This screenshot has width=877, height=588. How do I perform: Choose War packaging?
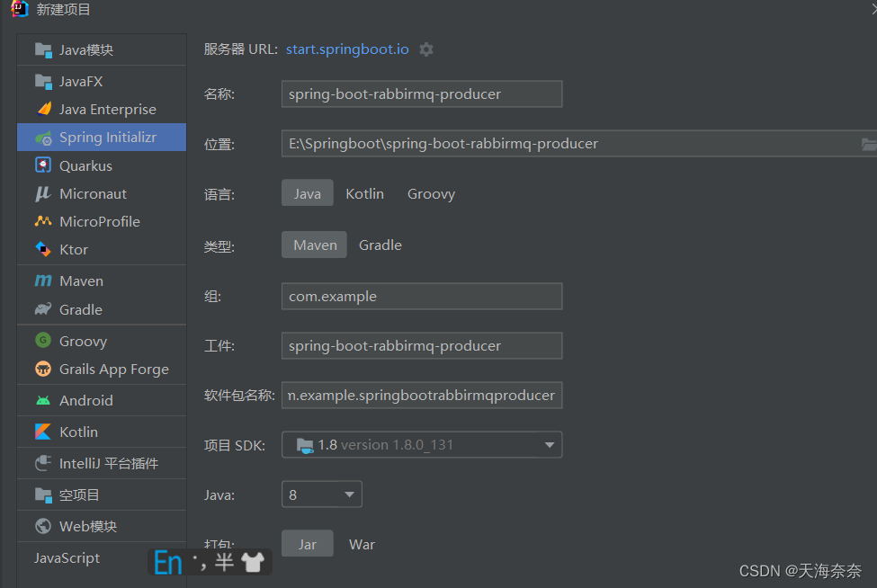(x=362, y=544)
